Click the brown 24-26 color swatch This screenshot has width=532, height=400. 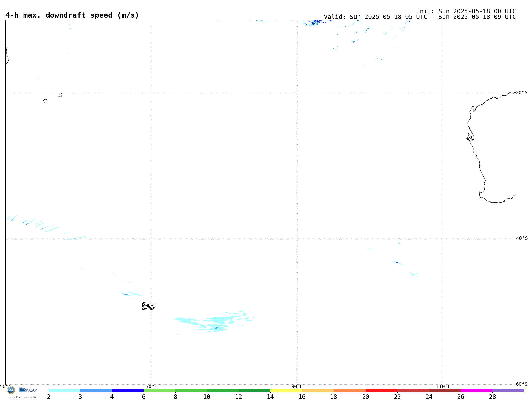tap(445, 391)
